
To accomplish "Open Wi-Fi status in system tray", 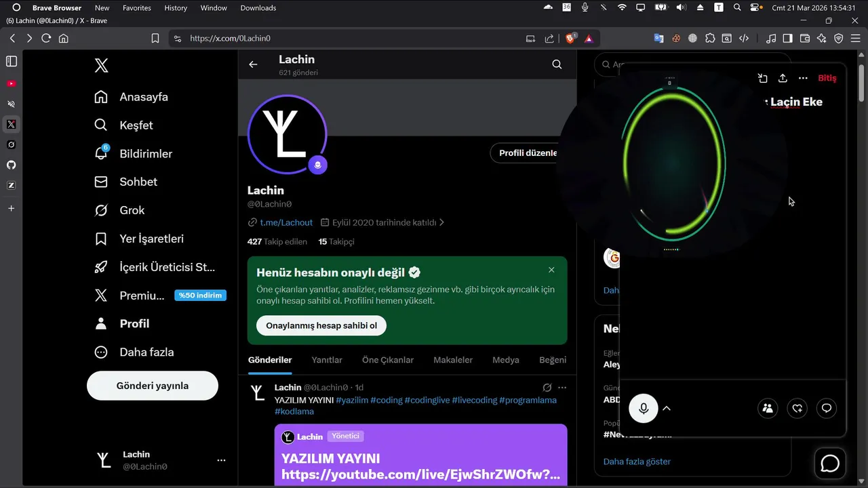I will click(622, 7).
